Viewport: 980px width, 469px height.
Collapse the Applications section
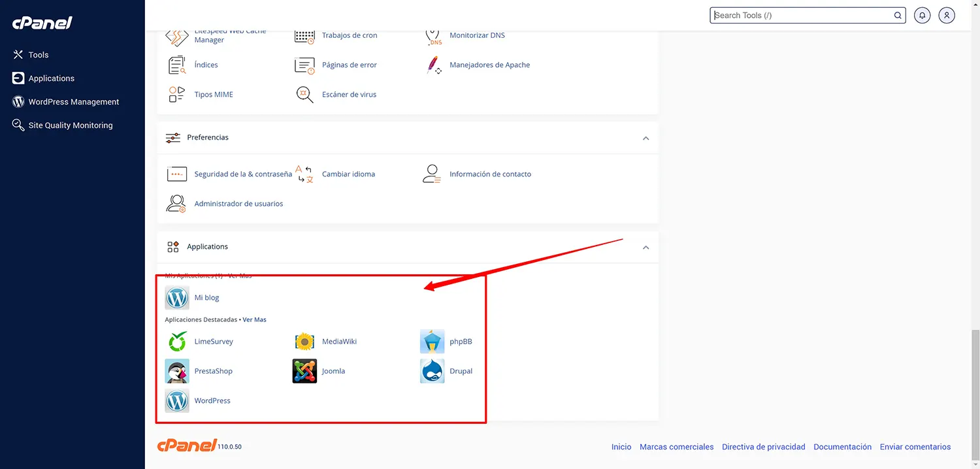click(x=645, y=247)
